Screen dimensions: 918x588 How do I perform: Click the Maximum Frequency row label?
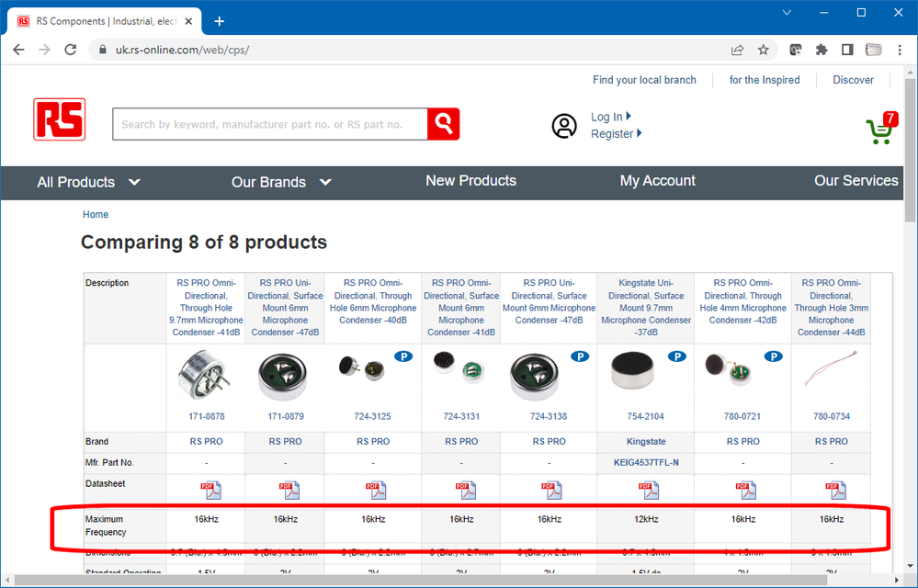[x=106, y=526]
